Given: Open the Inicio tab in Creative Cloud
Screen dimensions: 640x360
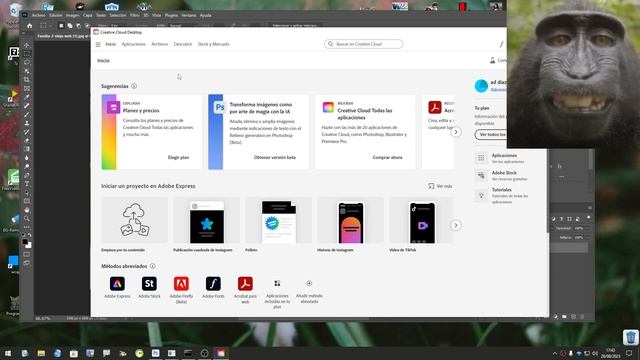Looking at the screenshot, I should pos(111,44).
